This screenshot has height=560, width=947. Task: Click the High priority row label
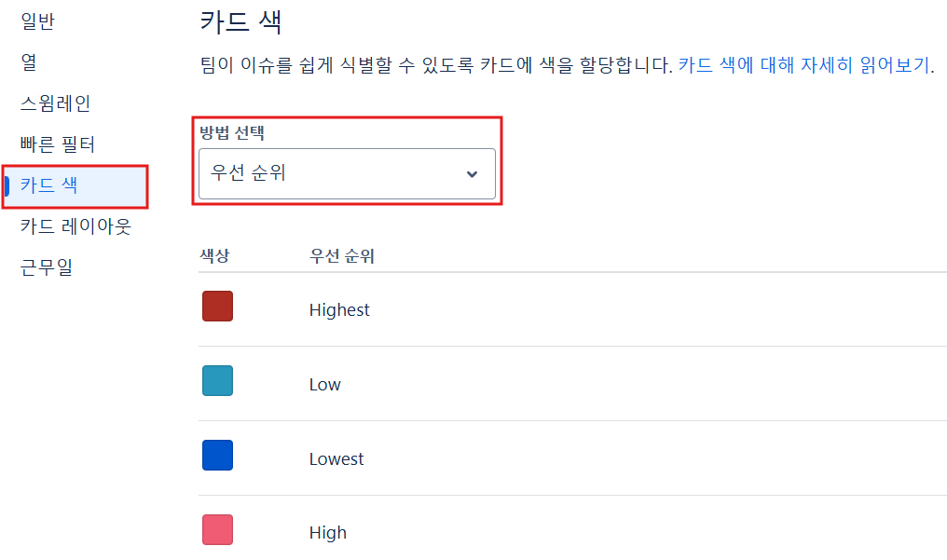tap(328, 533)
